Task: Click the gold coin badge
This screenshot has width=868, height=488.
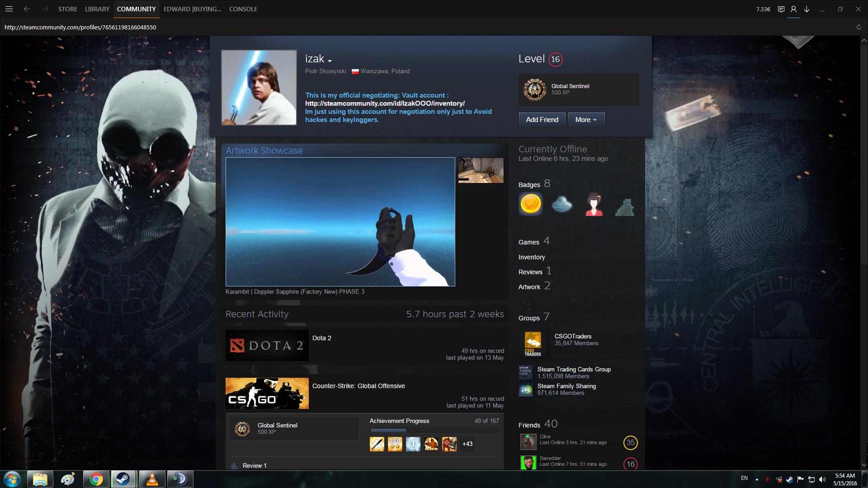Action: [x=531, y=204]
